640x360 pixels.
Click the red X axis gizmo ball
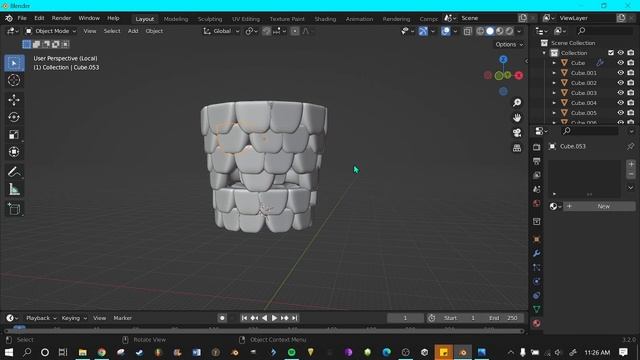pos(519,76)
